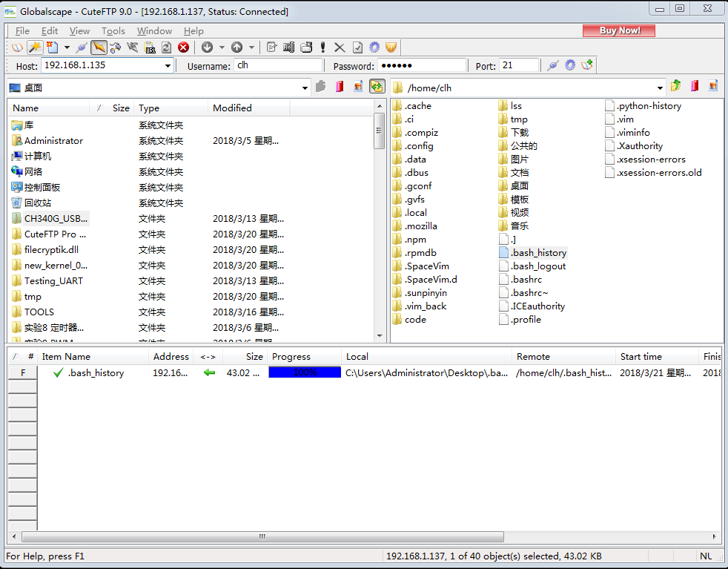Open the File menu

point(22,31)
